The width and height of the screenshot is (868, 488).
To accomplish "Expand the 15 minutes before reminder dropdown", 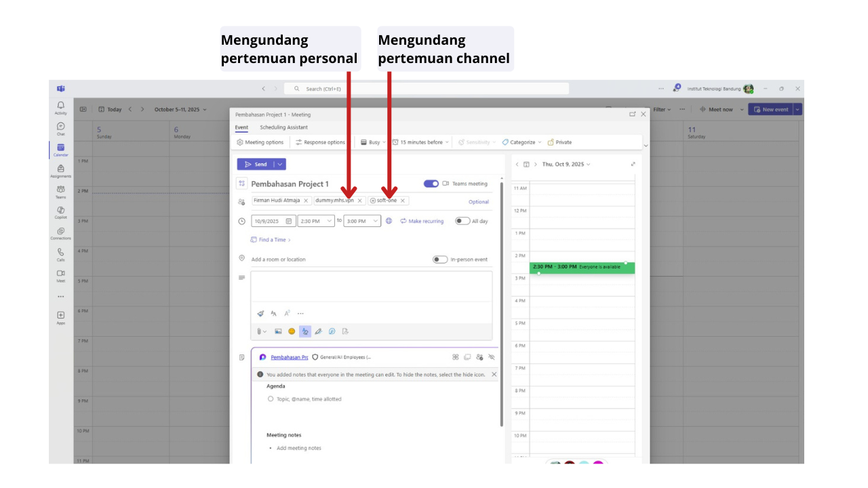I will 420,142.
